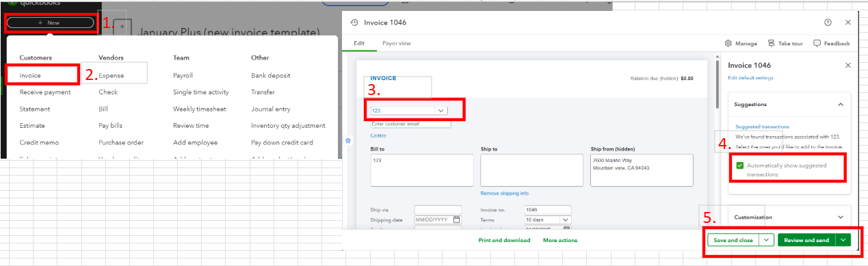Click the Ship from address box
868x266 pixels.
click(x=642, y=170)
